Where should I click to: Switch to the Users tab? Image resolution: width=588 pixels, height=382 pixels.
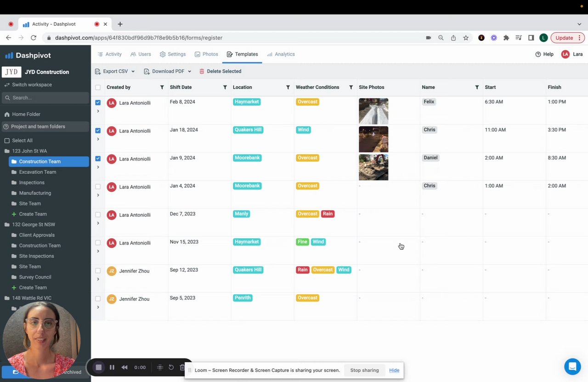click(141, 54)
